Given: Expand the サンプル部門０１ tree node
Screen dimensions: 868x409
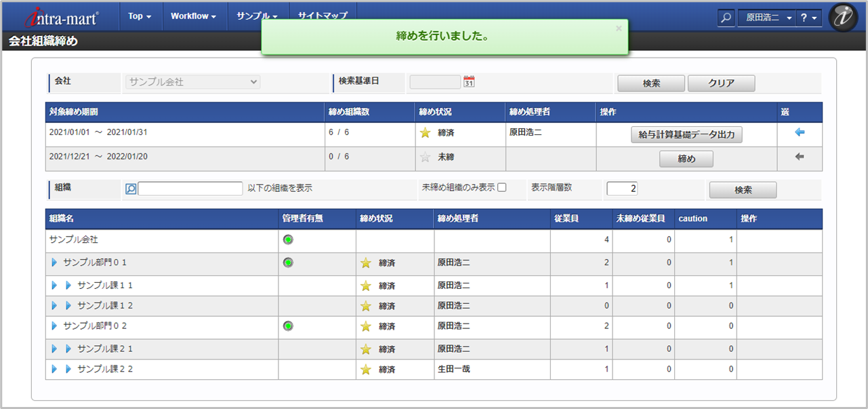Looking at the screenshot, I should coord(54,262).
